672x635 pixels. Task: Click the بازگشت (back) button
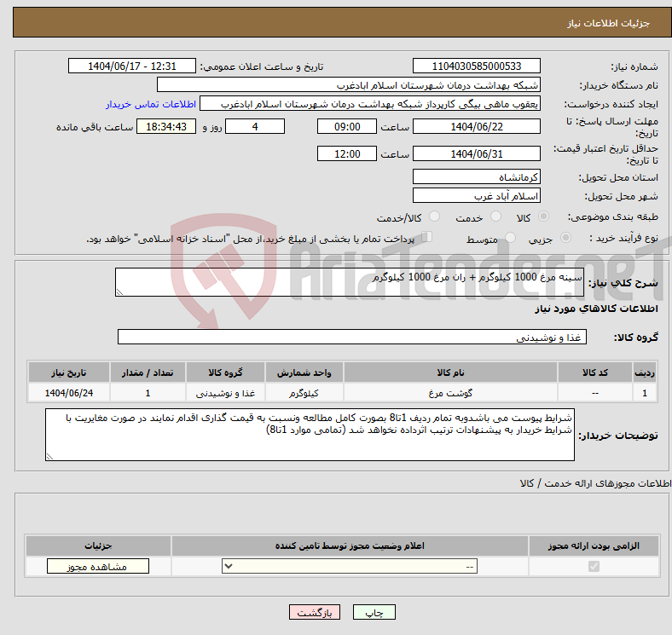[x=315, y=613]
